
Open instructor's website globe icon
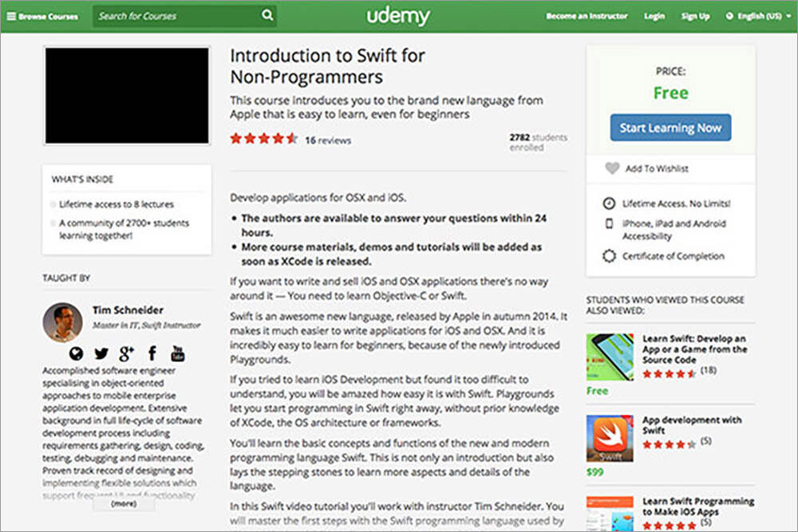77,353
